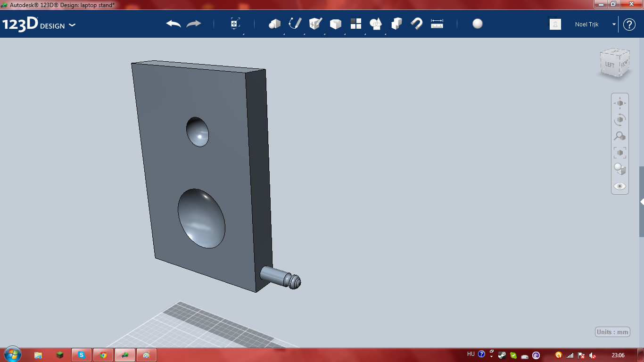Open the Modify tool white cube icon
Screen dimensions: 644x362
click(336, 24)
